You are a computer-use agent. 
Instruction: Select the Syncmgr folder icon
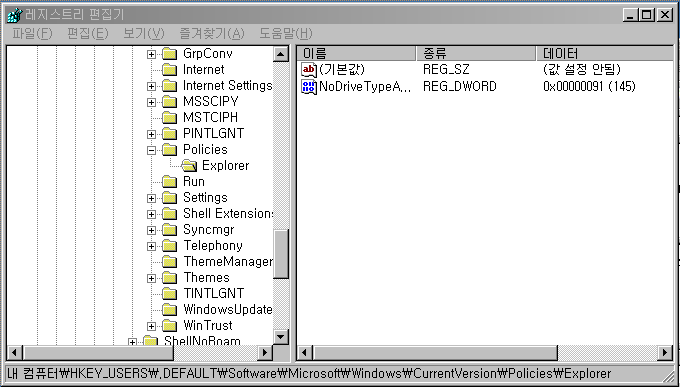coord(170,230)
